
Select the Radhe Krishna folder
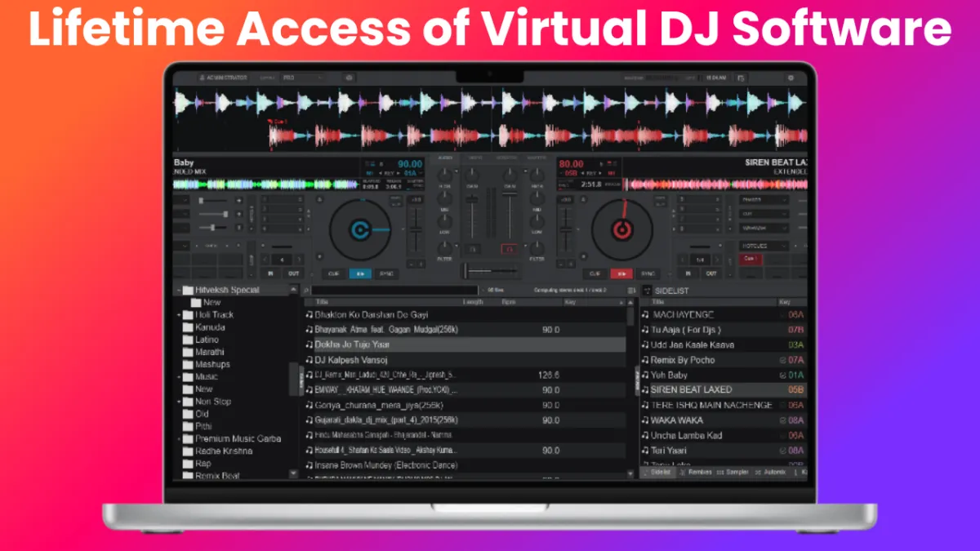tap(218, 451)
